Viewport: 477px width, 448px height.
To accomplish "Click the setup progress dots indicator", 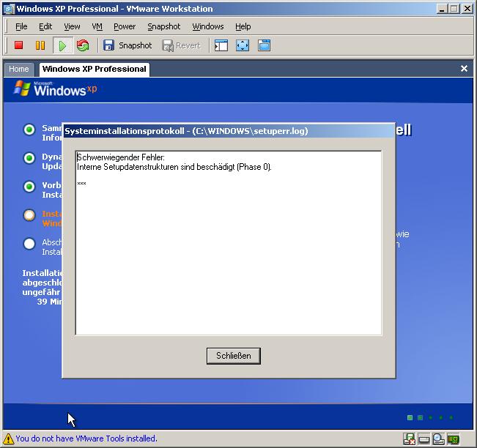I will pos(430,417).
